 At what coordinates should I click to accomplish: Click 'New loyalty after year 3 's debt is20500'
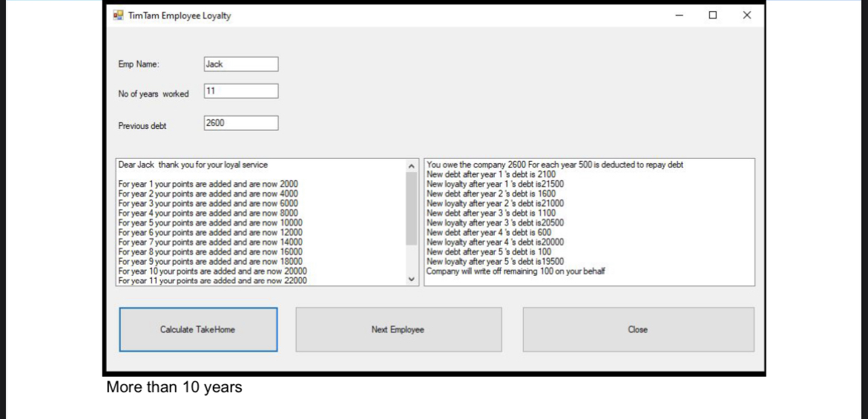[x=496, y=222]
